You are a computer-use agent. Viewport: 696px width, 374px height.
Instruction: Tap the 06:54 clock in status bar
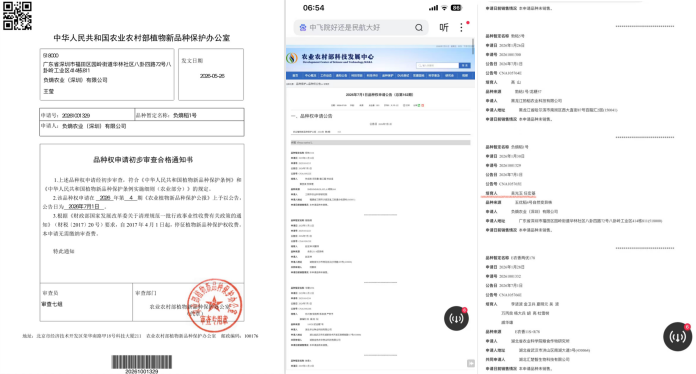(313, 8)
